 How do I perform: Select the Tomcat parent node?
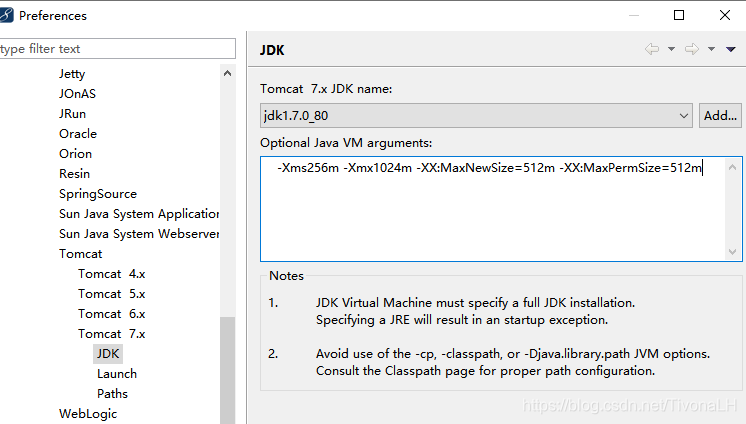[x=80, y=254]
